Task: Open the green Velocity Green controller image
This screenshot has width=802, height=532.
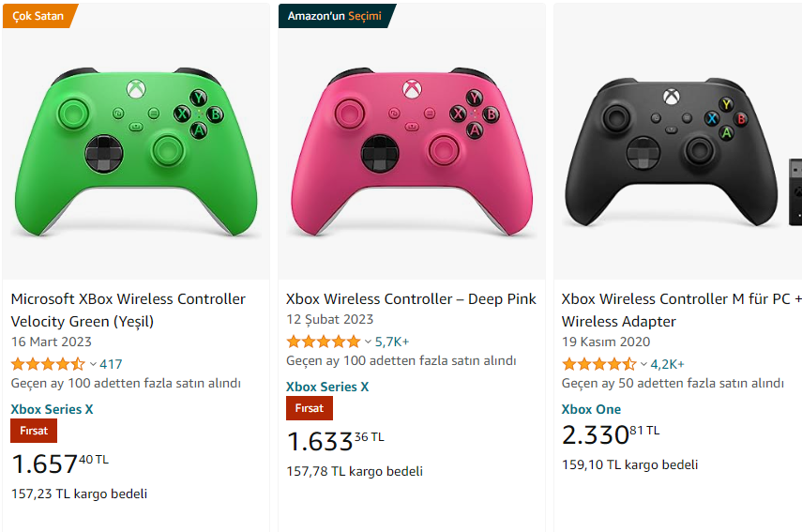Action: click(x=136, y=147)
